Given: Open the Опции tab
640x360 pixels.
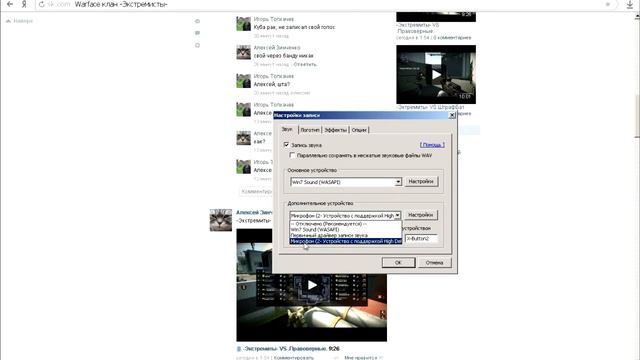Looking at the screenshot, I should click(x=359, y=130).
